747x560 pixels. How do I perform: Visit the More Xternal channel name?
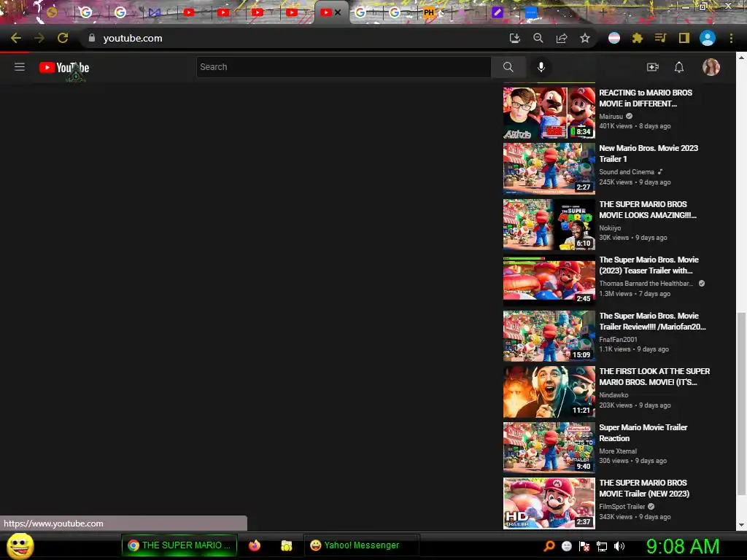point(618,451)
